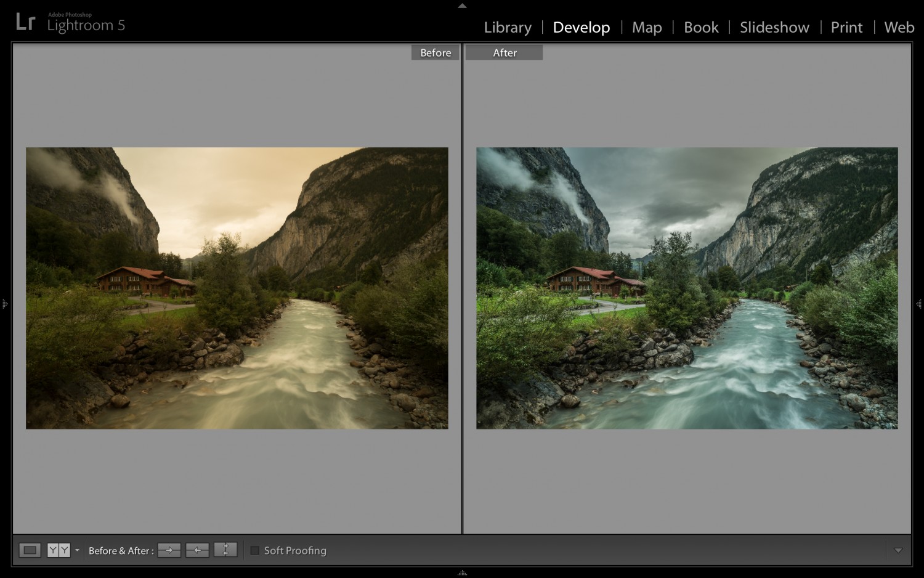Screen dimensions: 924x578
Task: Expand left panel group arrow
Action: point(5,304)
